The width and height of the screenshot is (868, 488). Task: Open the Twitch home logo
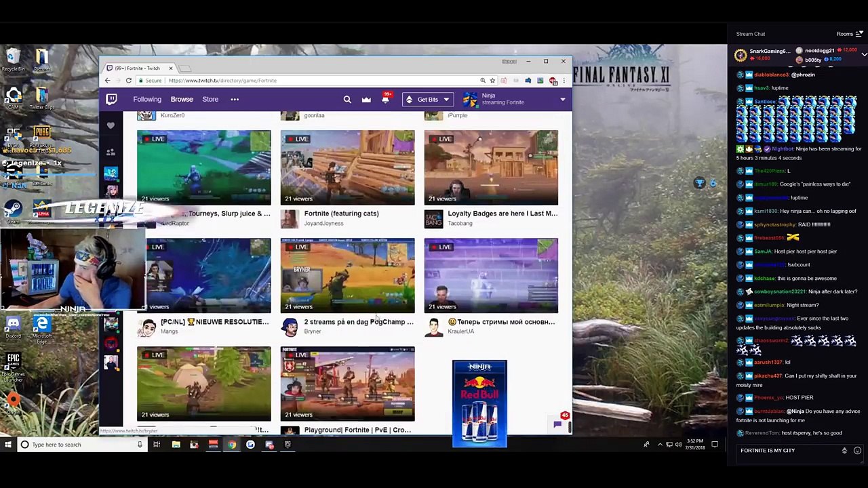tap(111, 100)
